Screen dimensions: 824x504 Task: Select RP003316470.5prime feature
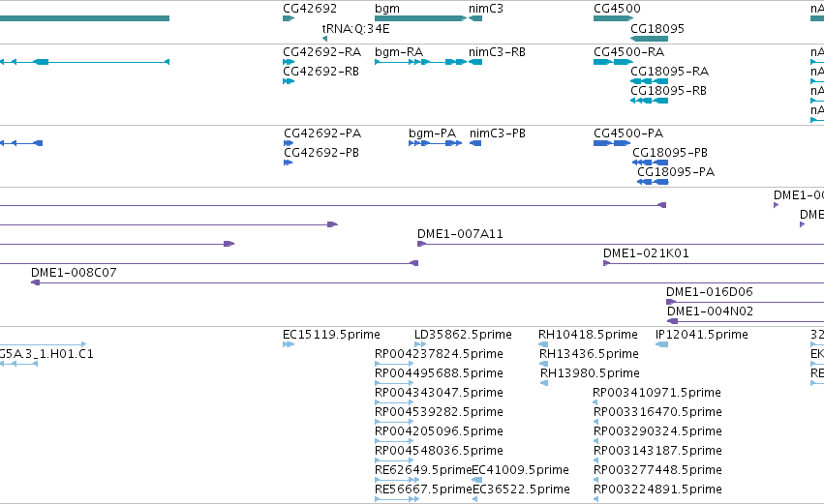click(x=595, y=422)
